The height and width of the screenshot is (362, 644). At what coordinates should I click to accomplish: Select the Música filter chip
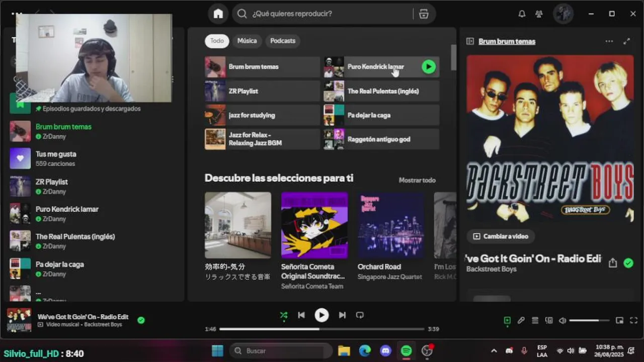coord(247,41)
